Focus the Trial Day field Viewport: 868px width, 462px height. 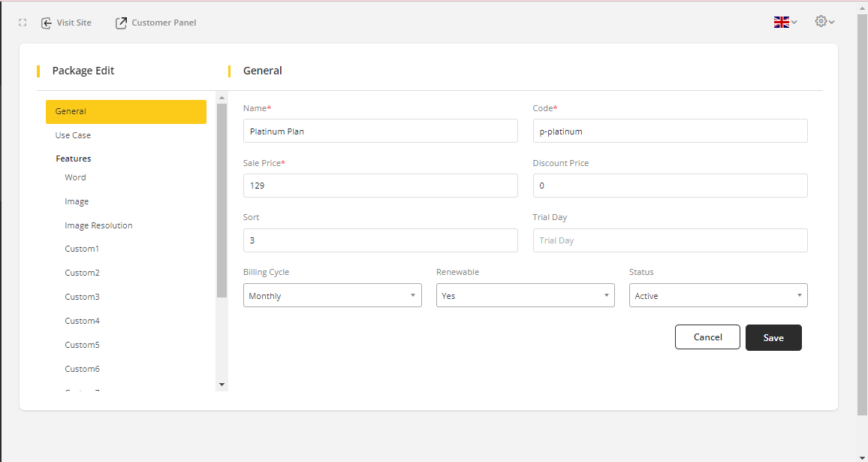(670, 240)
